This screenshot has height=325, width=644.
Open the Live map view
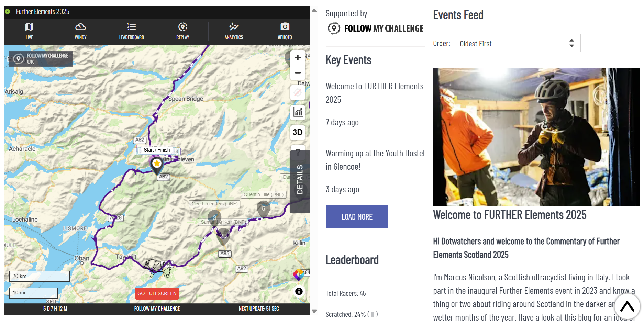coord(29,31)
